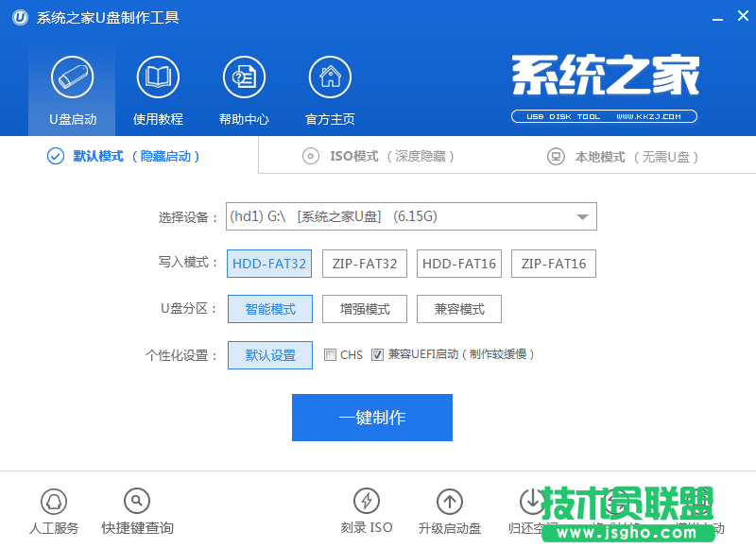Image resolution: width=756 pixels, height=548 pixels.
Task: Choose 兼容模式 partition option
Action: point(458,309)
